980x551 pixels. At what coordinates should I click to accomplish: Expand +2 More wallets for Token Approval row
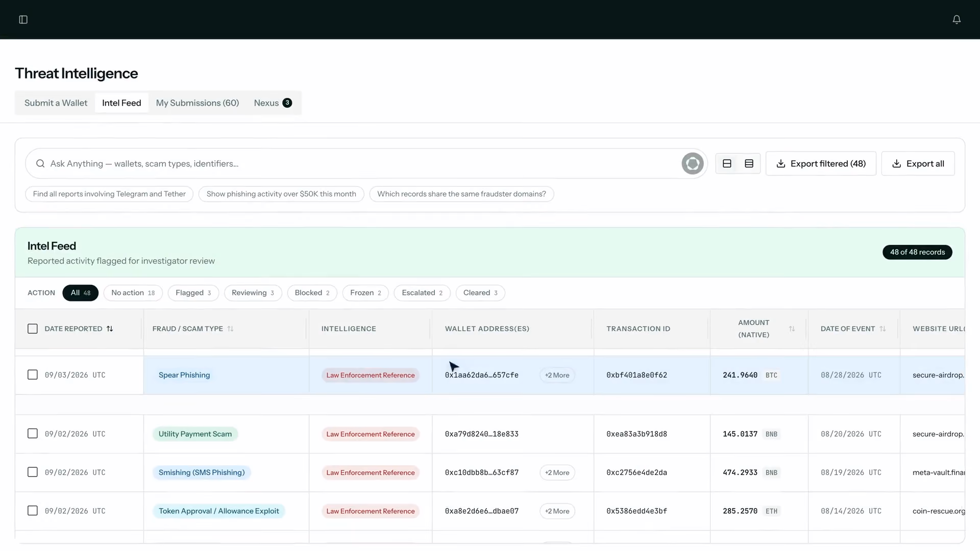point(557,511)
